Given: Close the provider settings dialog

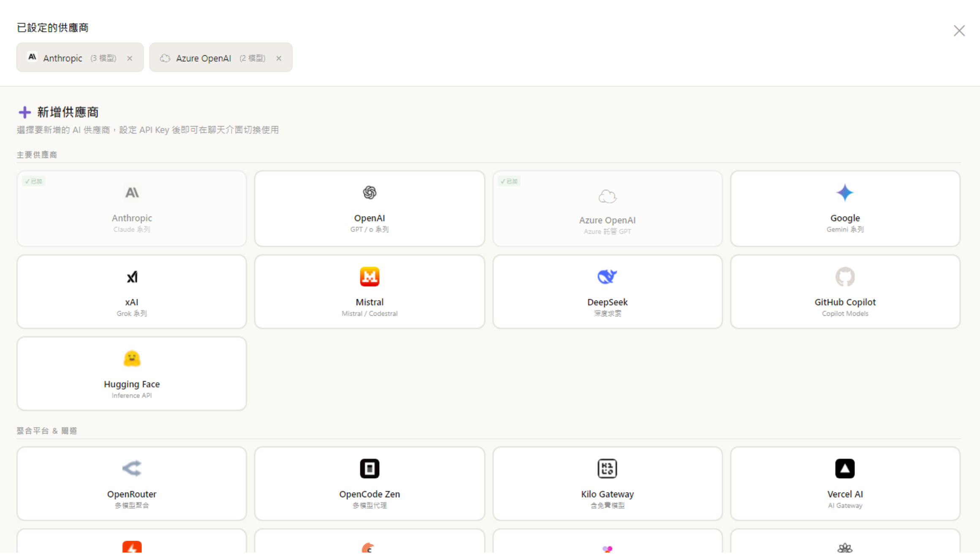Looking at the screenshot, I should (x=959, y=31).
